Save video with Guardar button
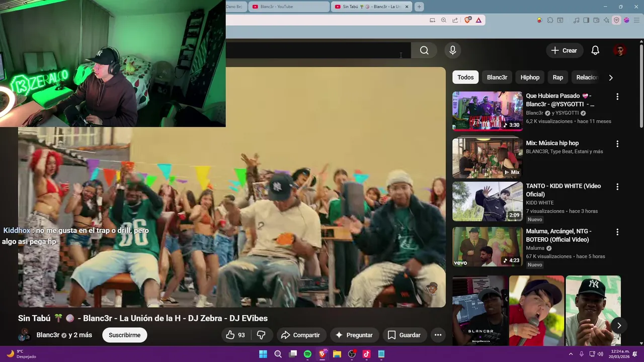Screen dimensions: 644x362 tap(405, 335)
